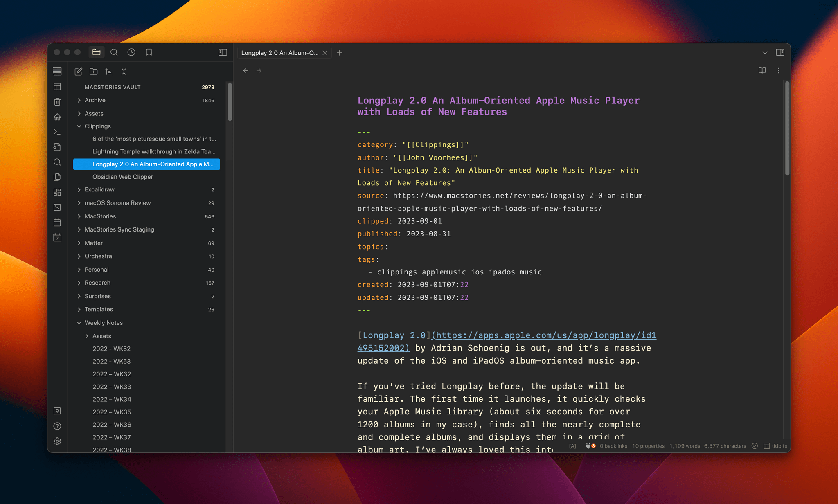This screenshot has height=504, width=838.
Task: Click the layout template ribbon icon
Action: (x=57, y=87)
